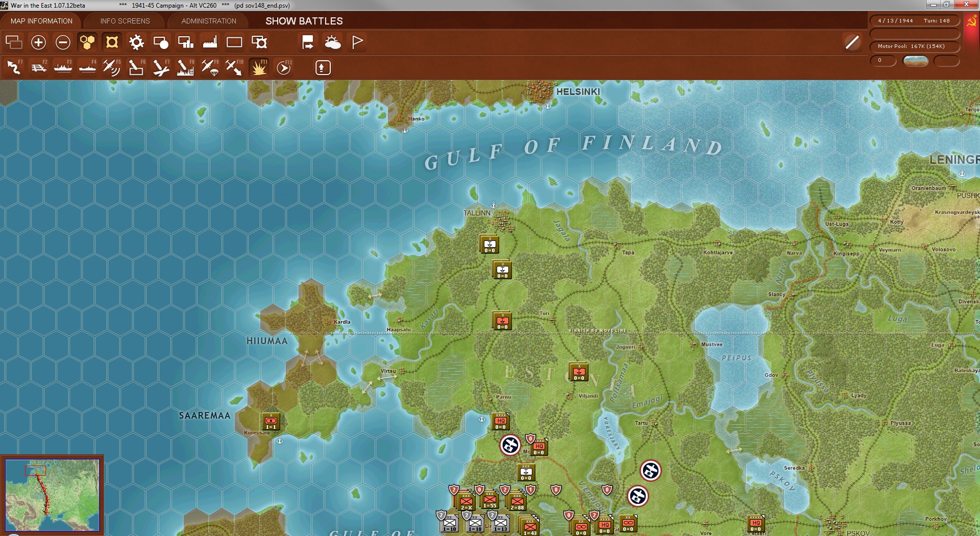The height and width of the screenshot is (536, 980).
Task: Click the date and Turn 148 display
Action: pos(914,21)
